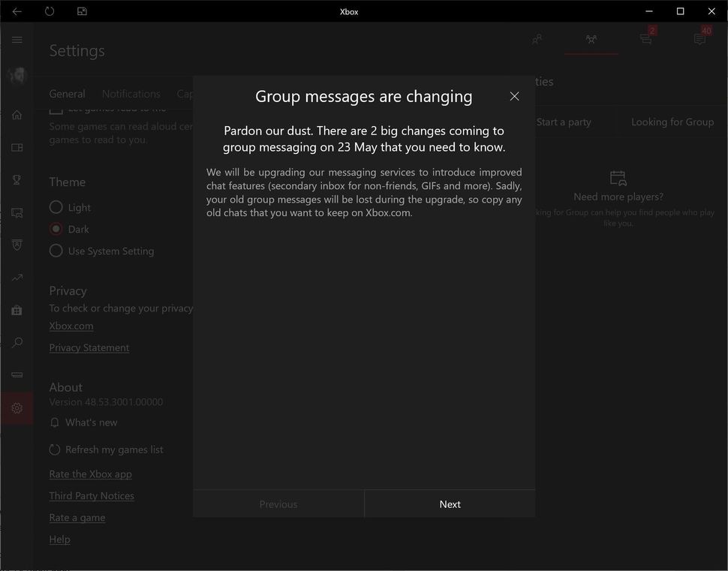Expand the hamburger menu at top left
The width and height of the screenshot is (728, 571).
[x=17, y=40]
